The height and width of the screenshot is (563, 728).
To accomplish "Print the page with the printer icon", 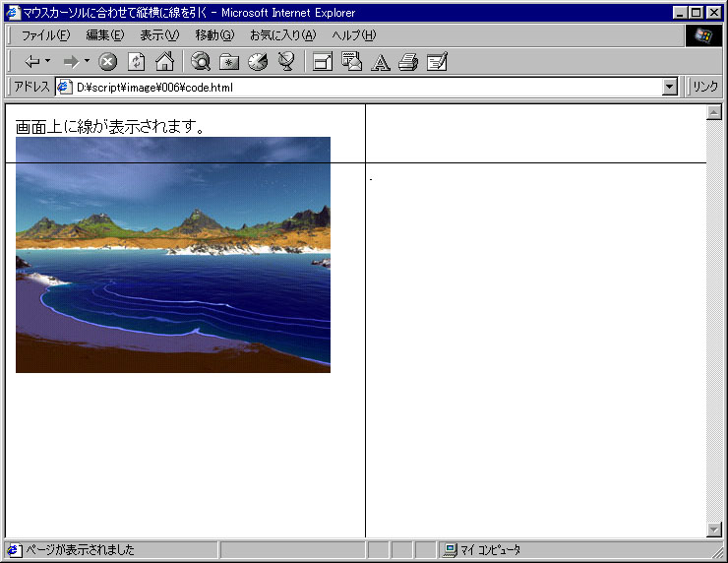I will click(408, 62).
